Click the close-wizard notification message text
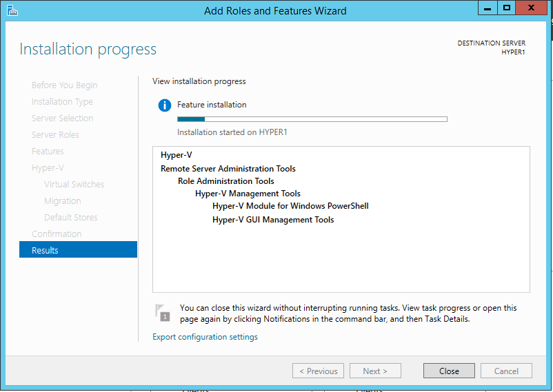The height and width of the screenshot is (392, 553). (x=348, y=313)
